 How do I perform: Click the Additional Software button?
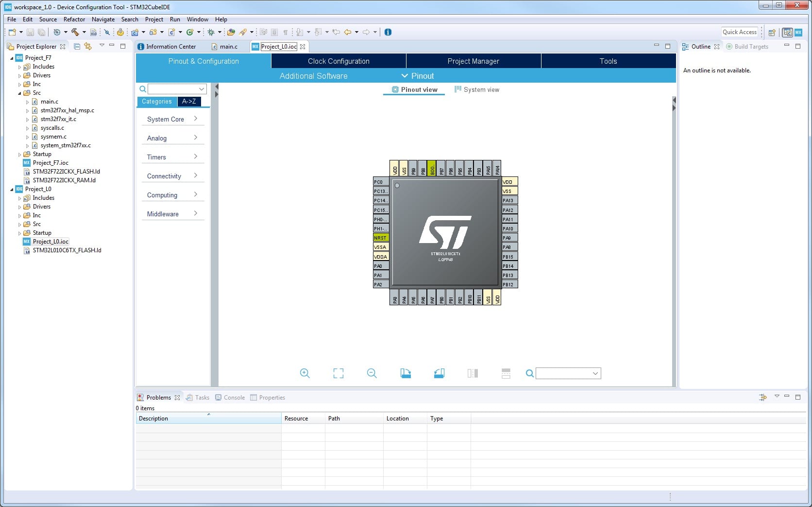pyautogui.click(x=313, y=76)
